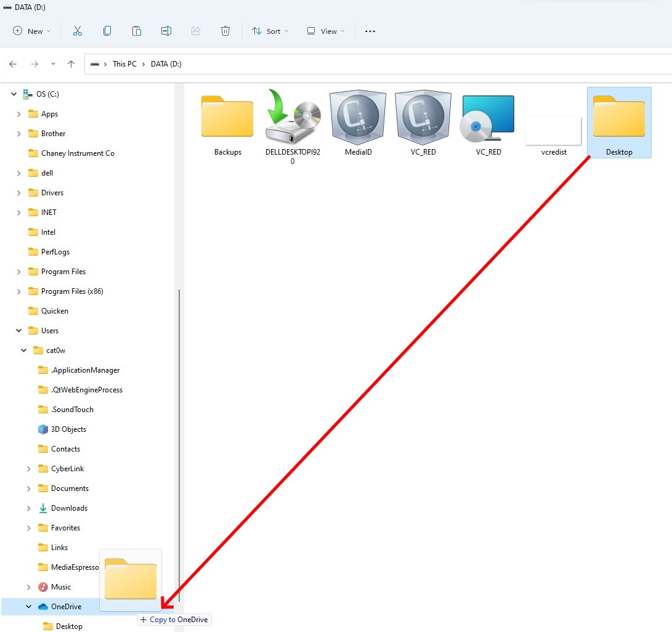The image size is (672, 632).
Task: Select Chaney Instrument Co folder
Action: (x=71, y=153)
